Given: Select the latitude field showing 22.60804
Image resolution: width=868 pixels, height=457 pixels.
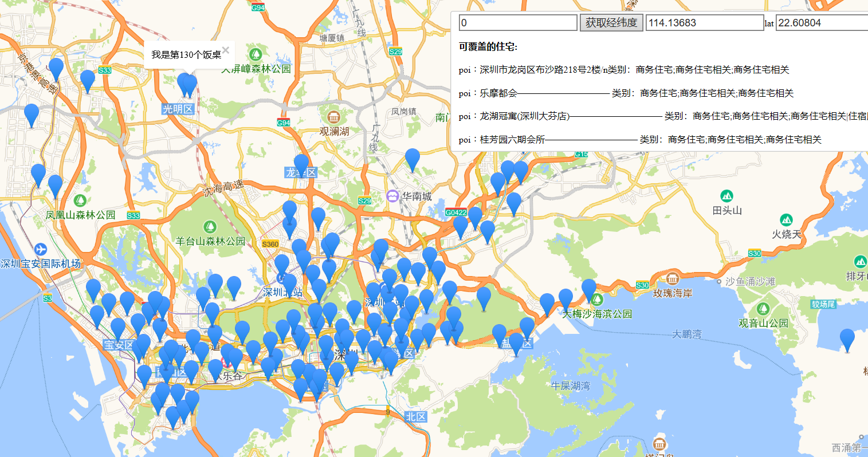Looking at the screenshot, I should pyautogui.click(x=822, y=23).
